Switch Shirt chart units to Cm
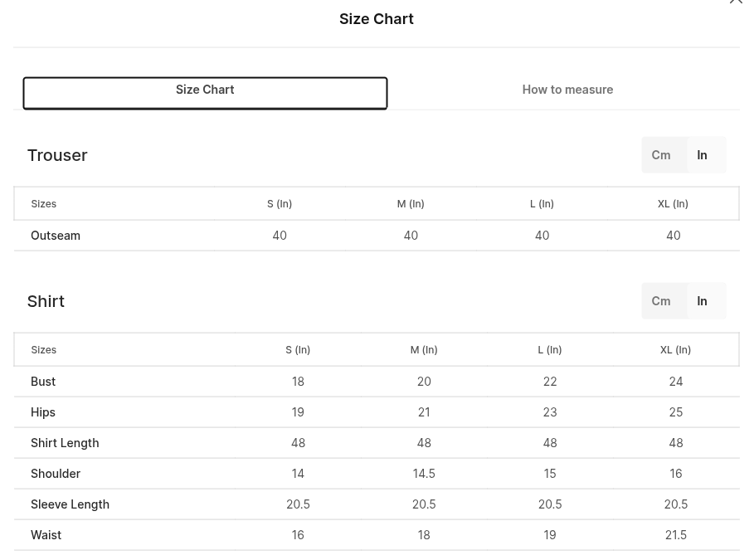The width and height of the screenshot is (754, 560). click(661, 300)
